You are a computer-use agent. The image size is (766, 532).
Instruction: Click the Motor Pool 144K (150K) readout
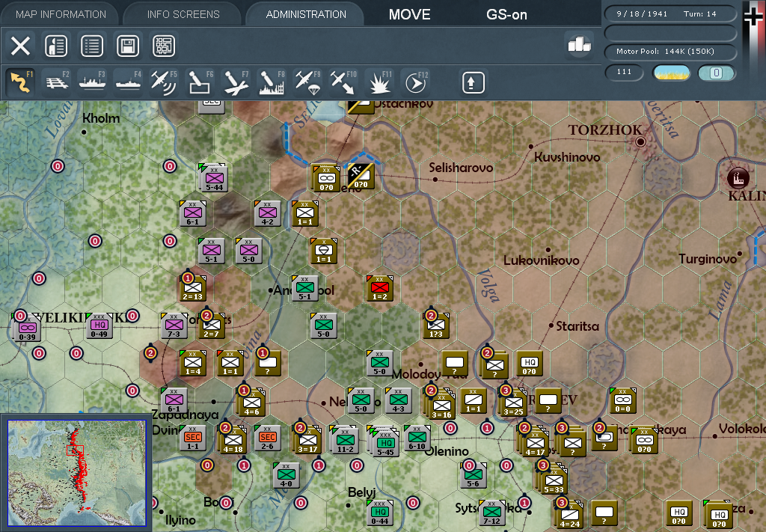point(670,52)
